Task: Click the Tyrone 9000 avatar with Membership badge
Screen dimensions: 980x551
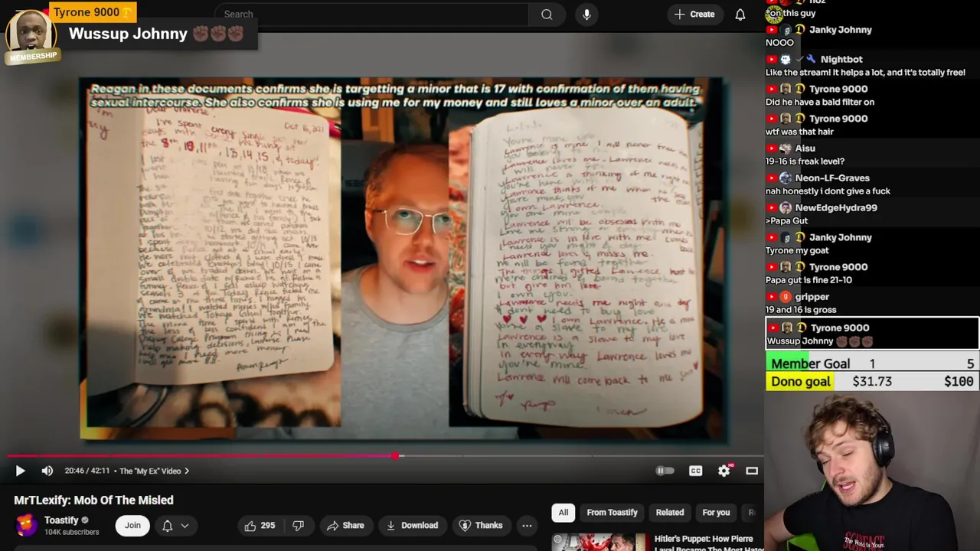Action: (31, 36)
